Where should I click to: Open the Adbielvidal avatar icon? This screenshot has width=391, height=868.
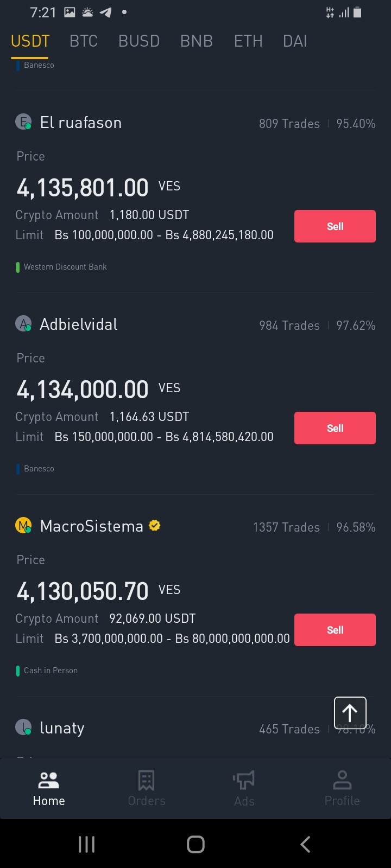23,324
